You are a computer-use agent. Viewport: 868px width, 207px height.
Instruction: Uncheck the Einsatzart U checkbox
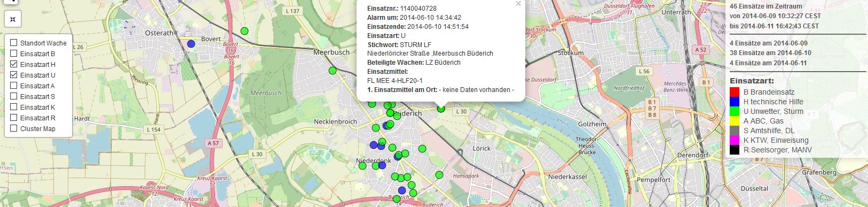tap(14, 75)
